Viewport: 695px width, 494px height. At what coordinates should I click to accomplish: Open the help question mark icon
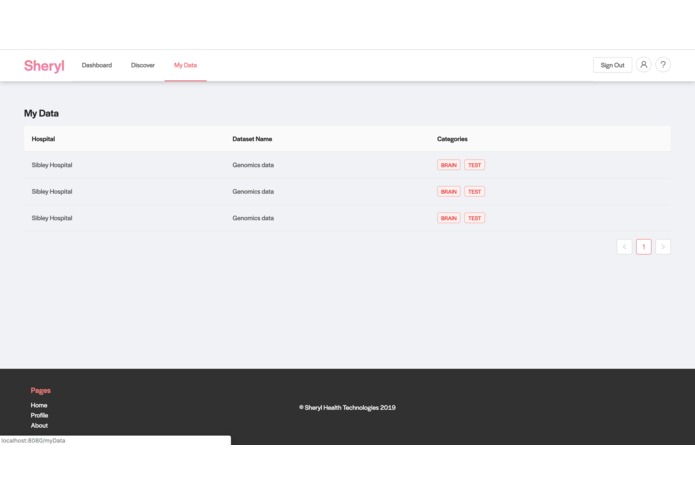click(663, 65)
